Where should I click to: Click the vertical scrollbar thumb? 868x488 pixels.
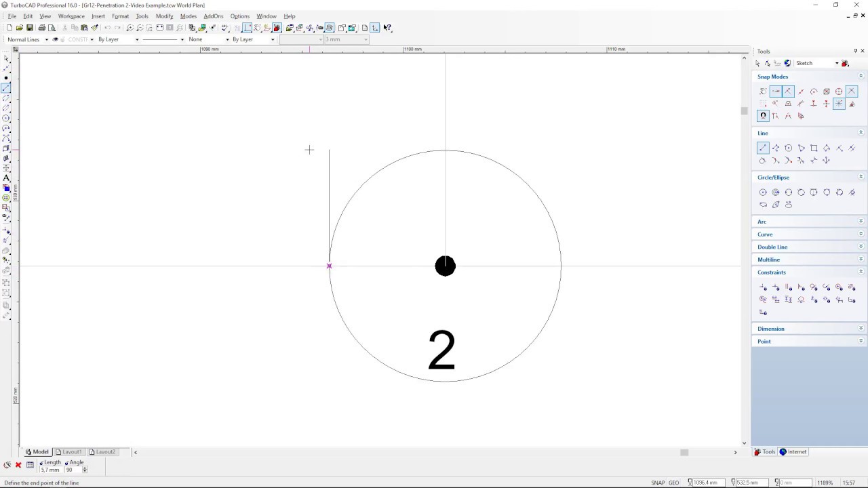744,110
